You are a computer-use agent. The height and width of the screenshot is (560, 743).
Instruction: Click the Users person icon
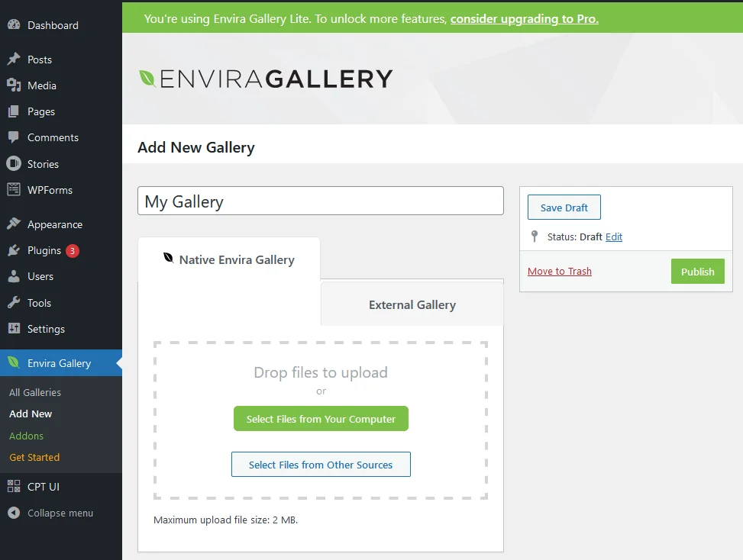(x=14, y=276)
